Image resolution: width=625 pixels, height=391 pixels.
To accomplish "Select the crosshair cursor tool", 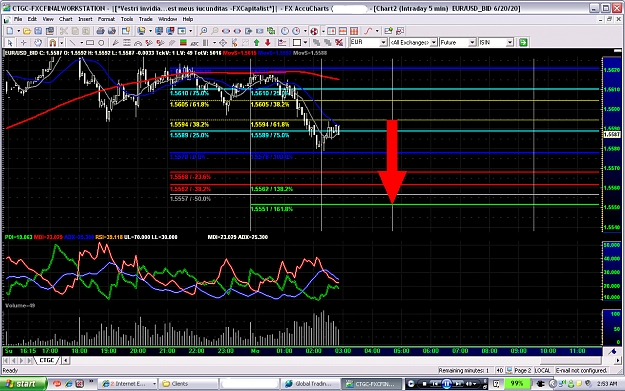I will tap(24, 42).
